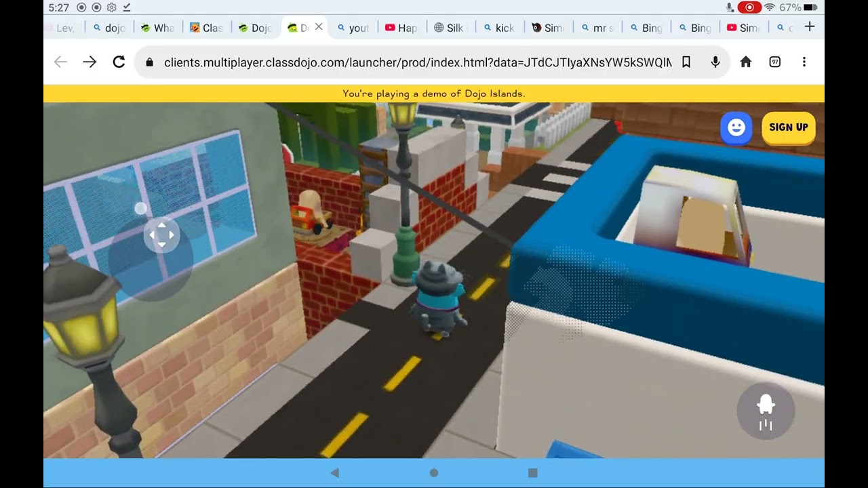Image resolution: width=868 pixels, height=488 pixels.
Task: Switch to the "Clas" tab
Action: pyautogui.click(x=206, y=28)
